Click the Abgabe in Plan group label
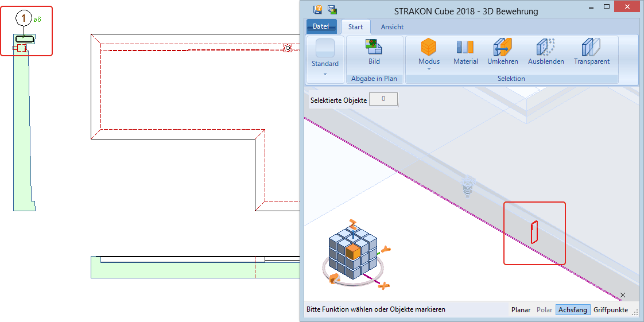The width and height of the screenshot is (644, 322). tap(374, 79)
